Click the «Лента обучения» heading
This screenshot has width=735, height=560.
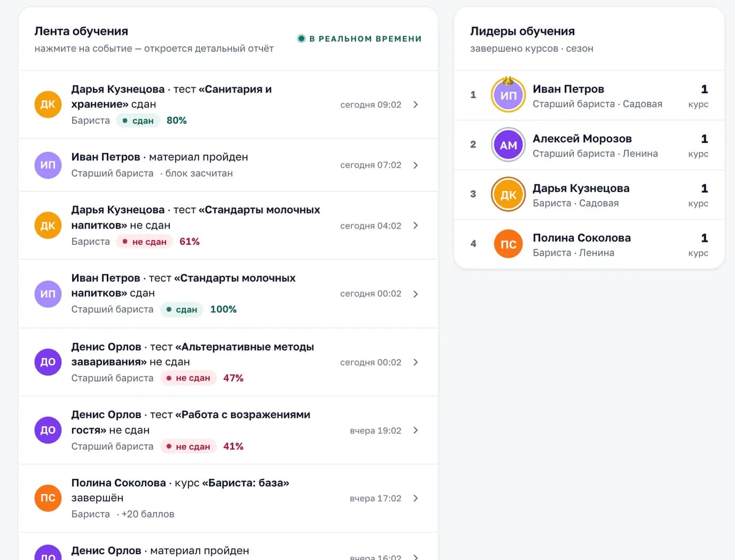point(81,31)
